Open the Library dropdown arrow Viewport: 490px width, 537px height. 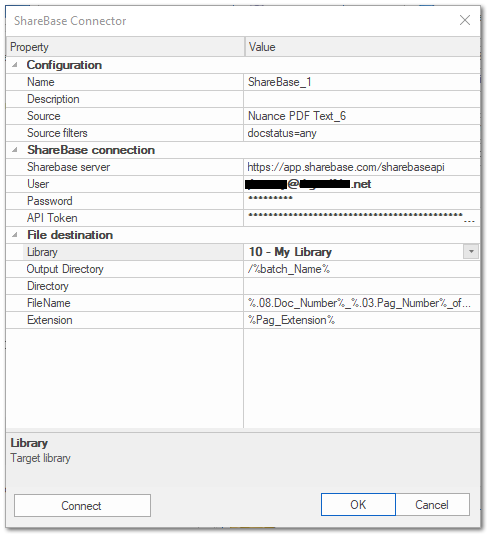(471, 252)
